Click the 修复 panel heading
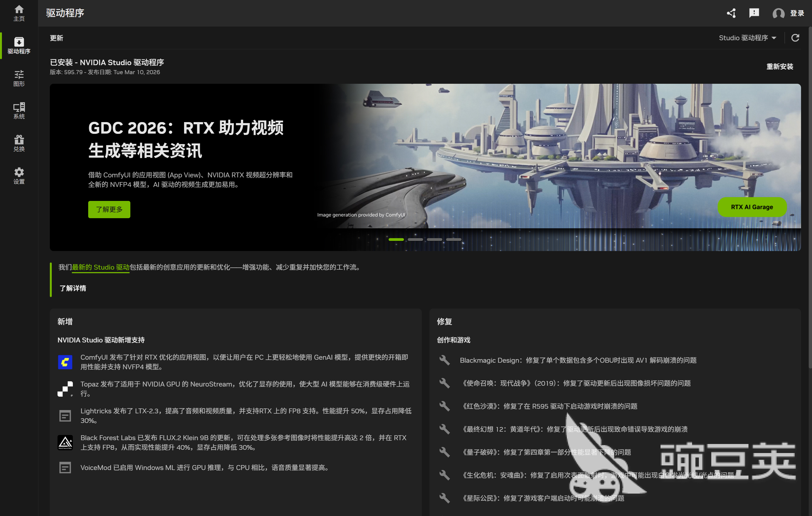 [444, 322]
